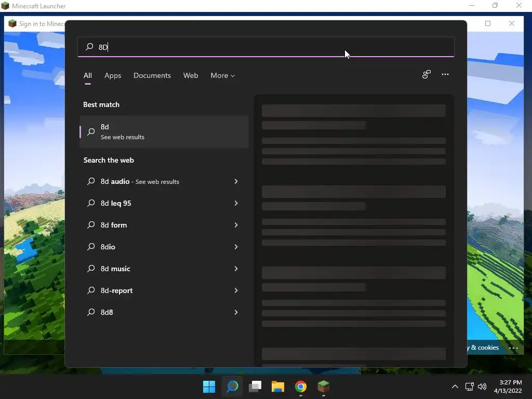Click search icon beside 8d8
Viewport: 532px width, 399px height.
point(91,312)
